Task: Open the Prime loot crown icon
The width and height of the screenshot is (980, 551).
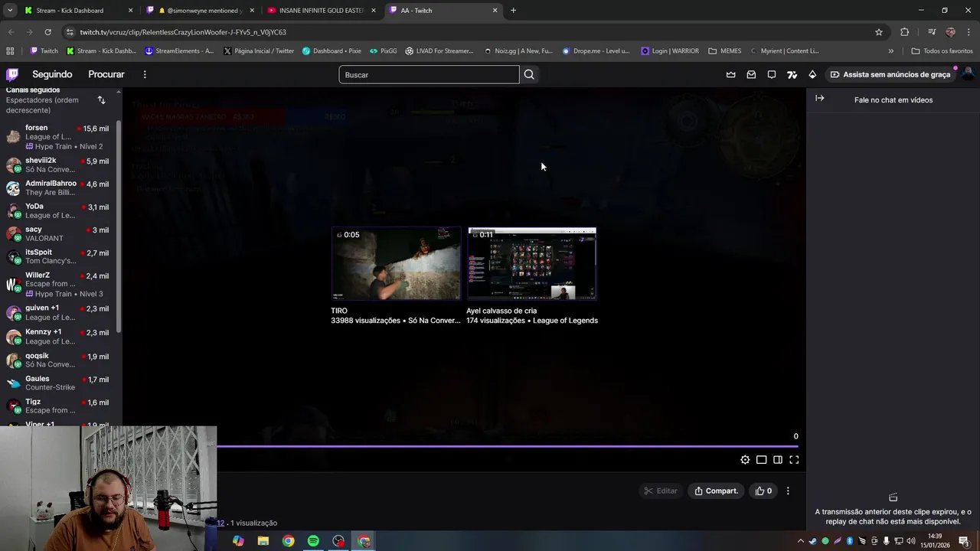Action: [x=730, y=74]
